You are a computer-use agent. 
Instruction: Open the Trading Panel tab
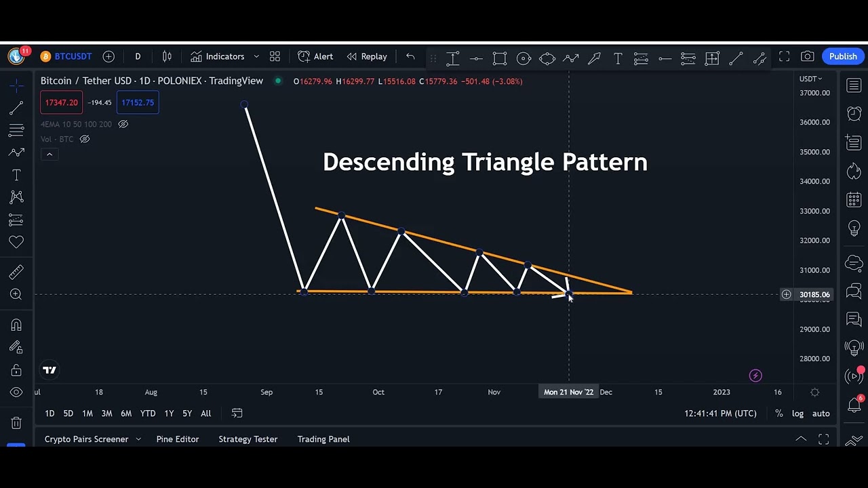tap(323, 439)
